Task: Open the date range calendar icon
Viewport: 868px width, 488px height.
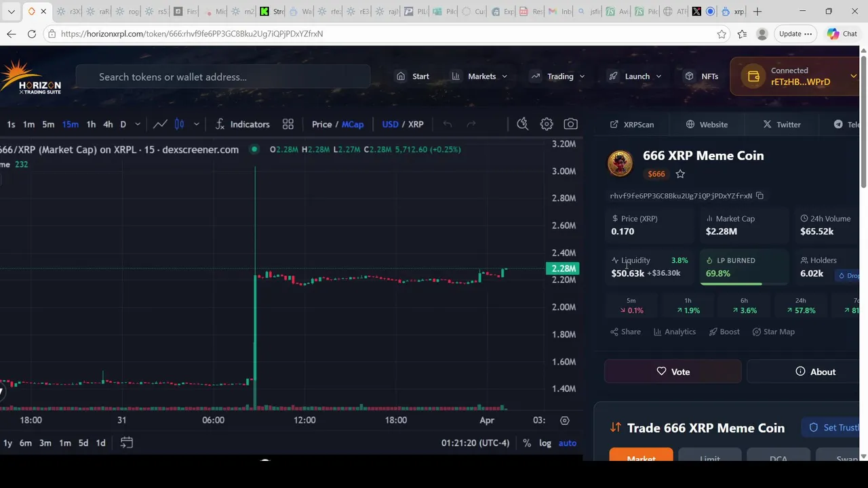Action: tap(127, 443)
